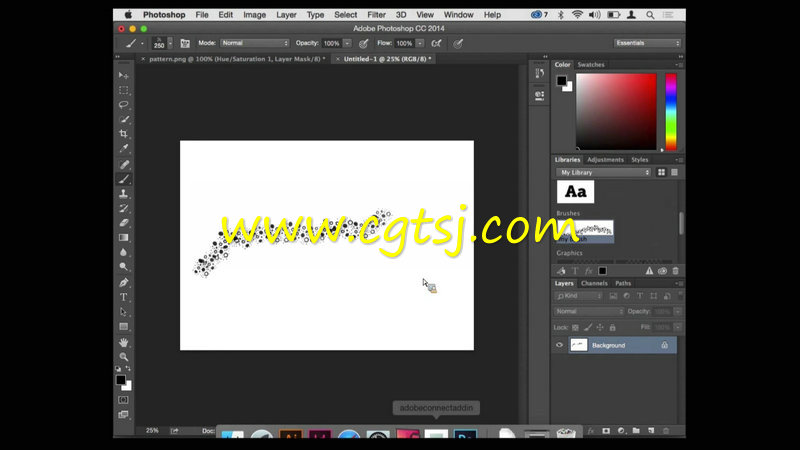Select the library brush thumbnail

[585, 231]
